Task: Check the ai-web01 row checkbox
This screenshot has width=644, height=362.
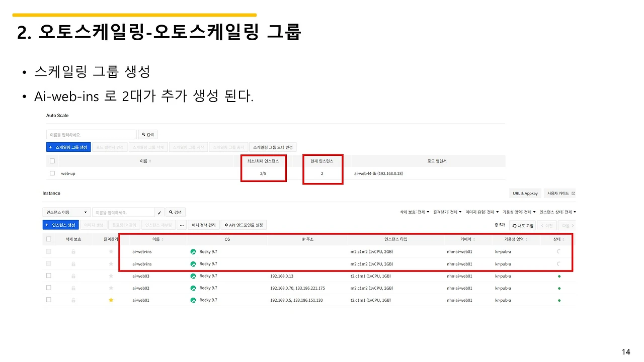Action: [x=48, y=300]
